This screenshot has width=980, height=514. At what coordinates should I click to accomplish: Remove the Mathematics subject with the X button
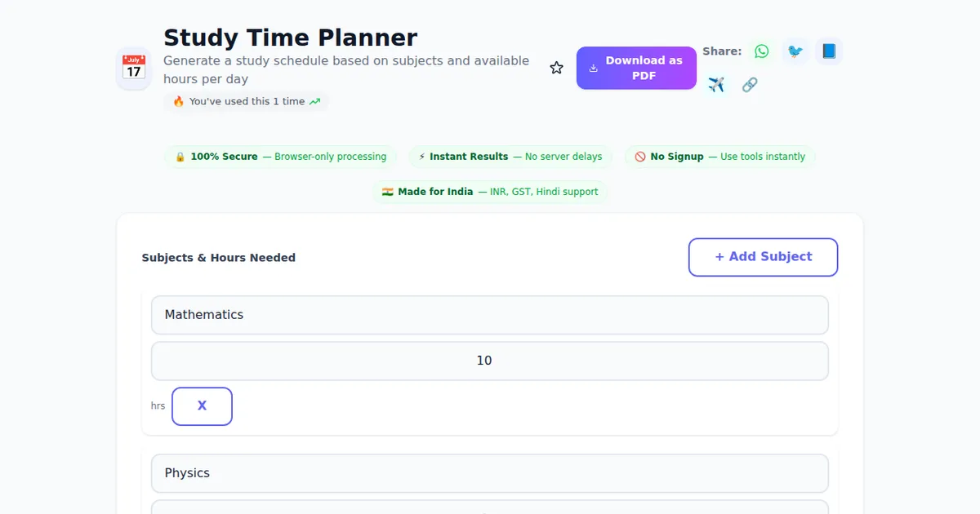pos(202,406)
